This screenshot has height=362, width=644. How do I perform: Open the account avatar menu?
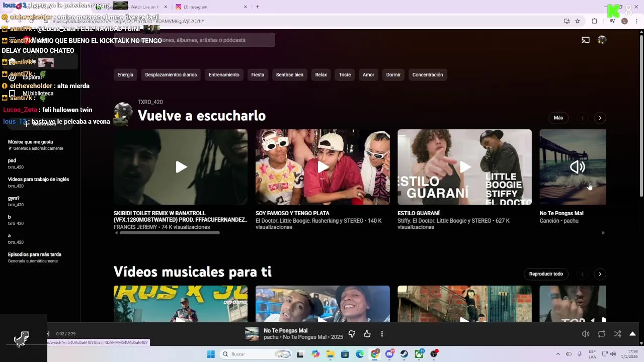pos(602,40)
